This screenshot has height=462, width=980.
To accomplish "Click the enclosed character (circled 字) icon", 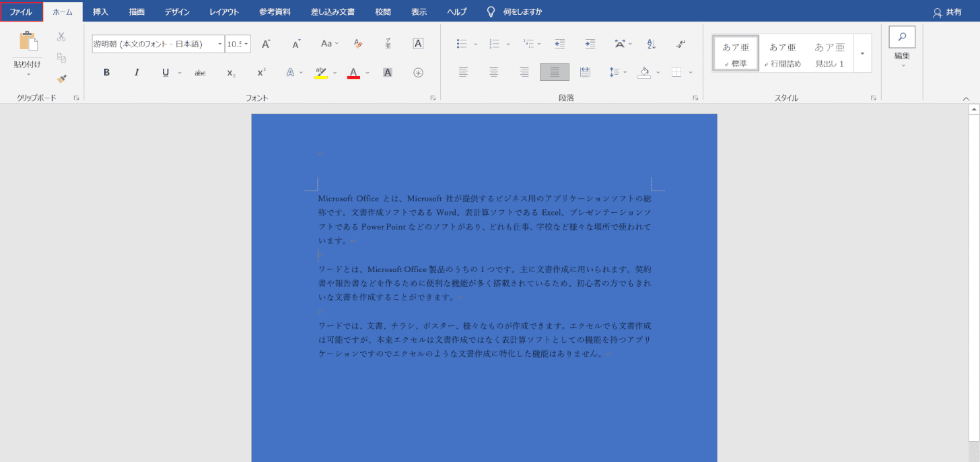I will click(x=418, y=73).
